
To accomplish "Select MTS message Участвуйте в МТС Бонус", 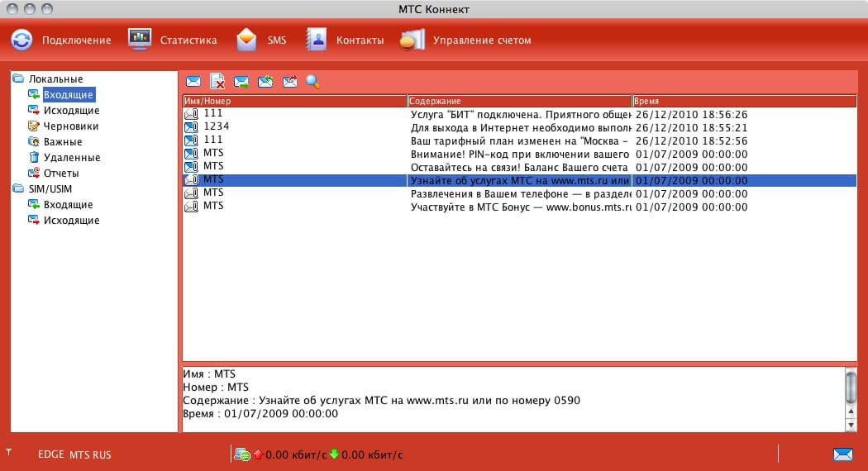I will point(520,207).
